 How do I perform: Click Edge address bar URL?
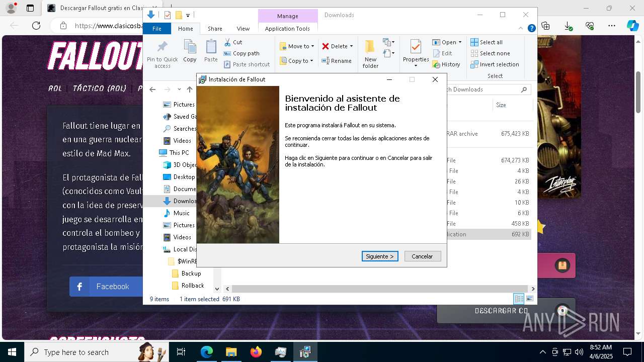108,26
